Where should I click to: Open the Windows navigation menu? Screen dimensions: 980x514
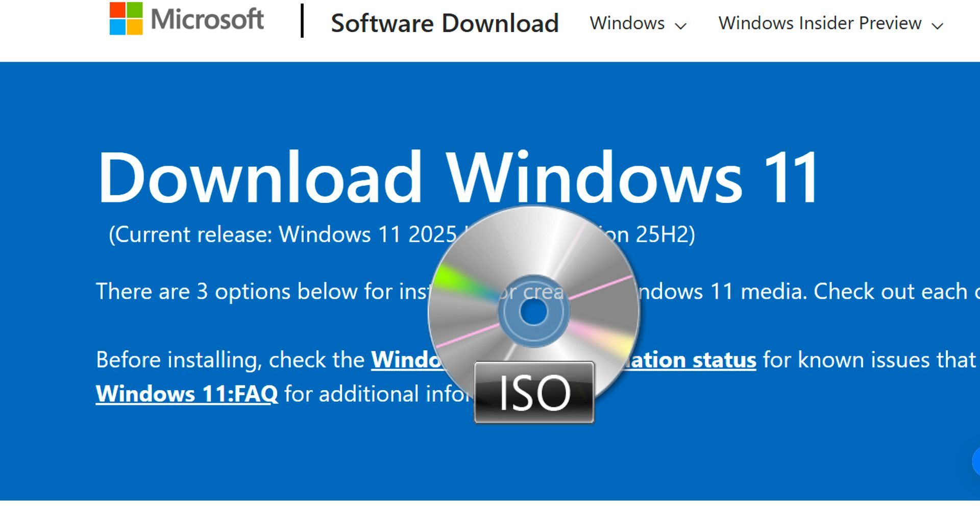pos(627,23)
